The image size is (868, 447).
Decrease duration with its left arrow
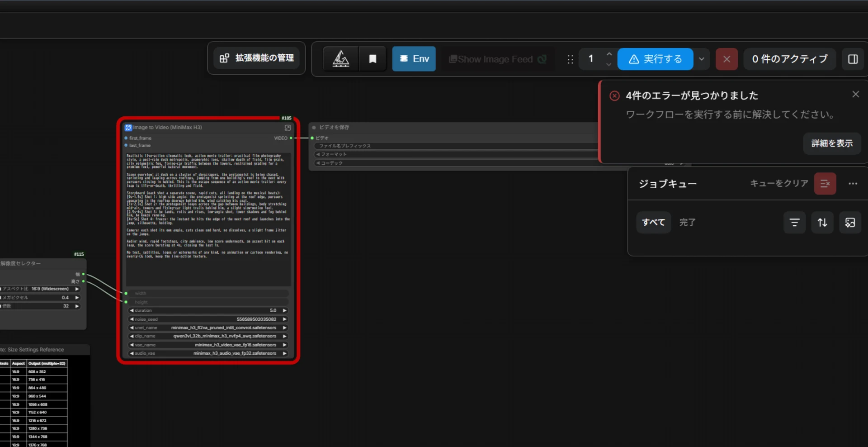(x=132, y=310)
